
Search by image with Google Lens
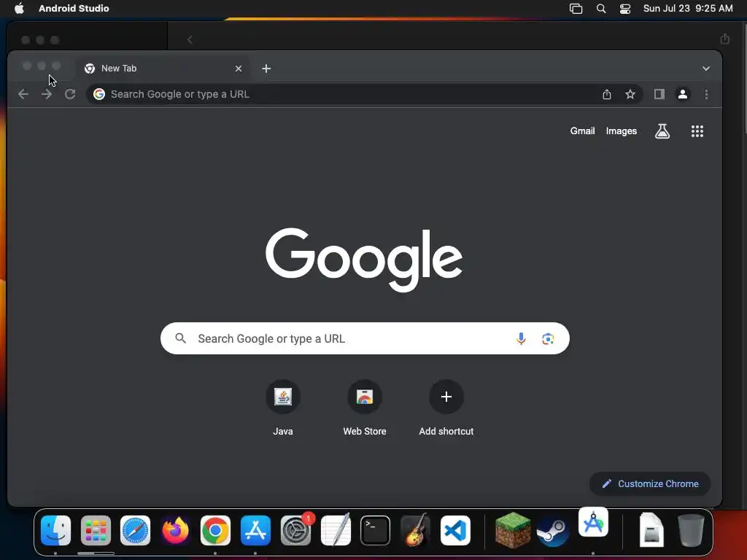pyautogui.click(x=547, y=338)
